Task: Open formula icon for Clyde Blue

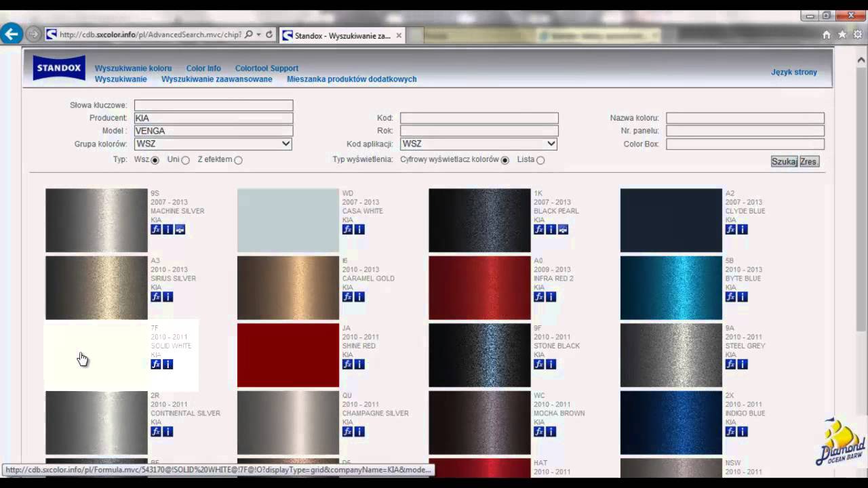Action: pos(730,229)
